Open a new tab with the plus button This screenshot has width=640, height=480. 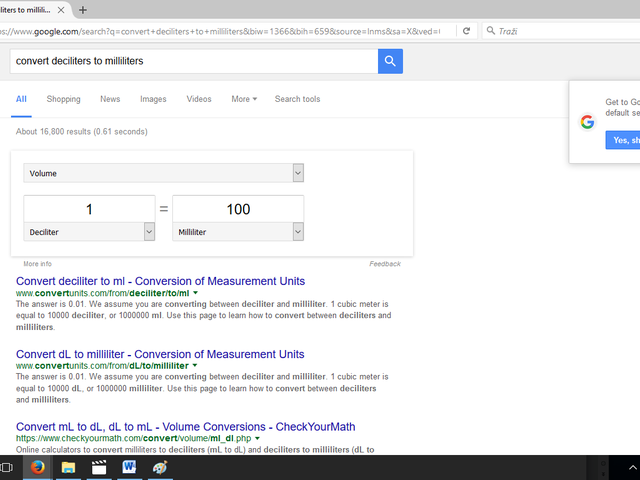83,10
